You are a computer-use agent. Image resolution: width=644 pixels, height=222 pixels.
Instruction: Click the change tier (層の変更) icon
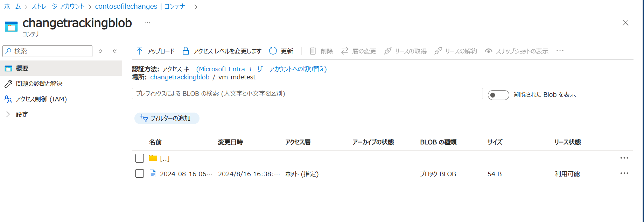pos(345,51)
